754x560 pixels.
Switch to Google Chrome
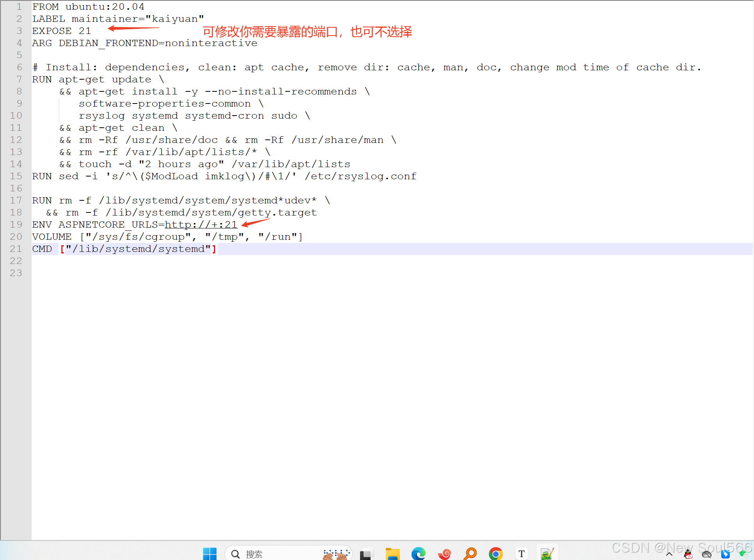pos(496,554)
